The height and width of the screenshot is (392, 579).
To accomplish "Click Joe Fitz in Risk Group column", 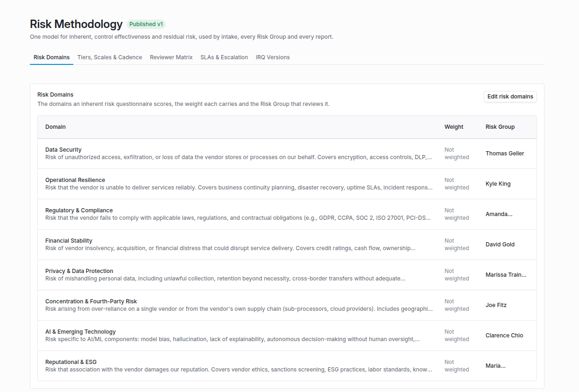I will (x=496, y=305).
